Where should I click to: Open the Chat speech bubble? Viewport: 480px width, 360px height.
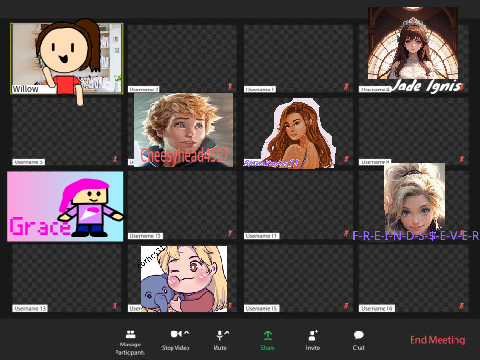(x=359, y=335)
